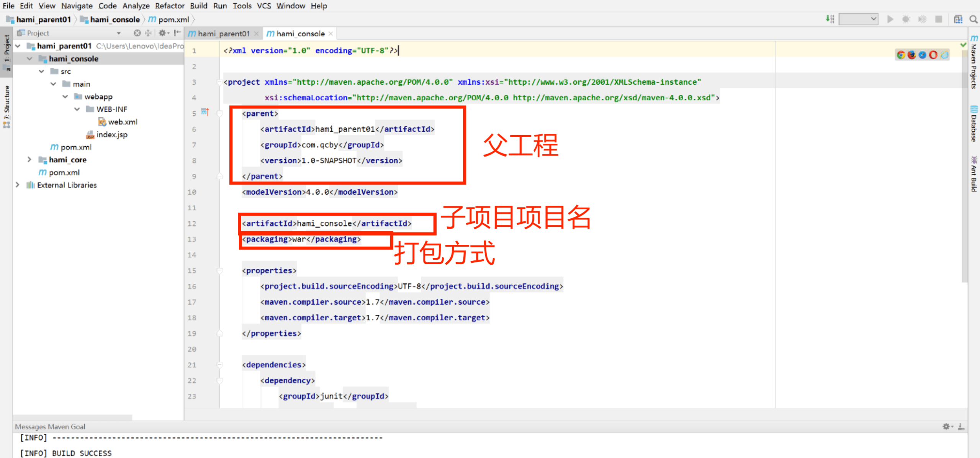Click the Search Everywhere magnifier icon

pyautogui.click(x=973, y=19)
